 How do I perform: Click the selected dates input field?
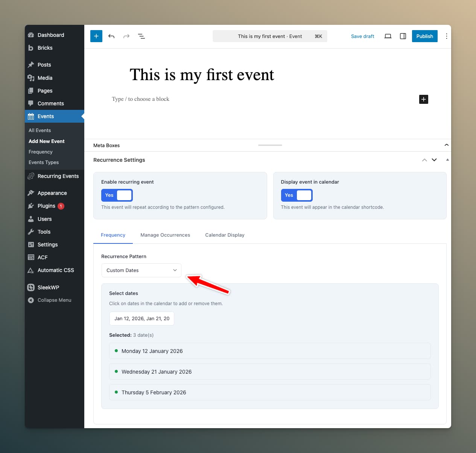pyautogui.click(x=141, y=318)
